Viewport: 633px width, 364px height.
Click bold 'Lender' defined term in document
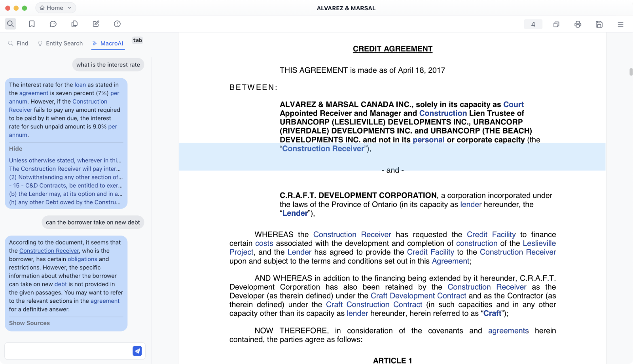click(x=295, y=213)
